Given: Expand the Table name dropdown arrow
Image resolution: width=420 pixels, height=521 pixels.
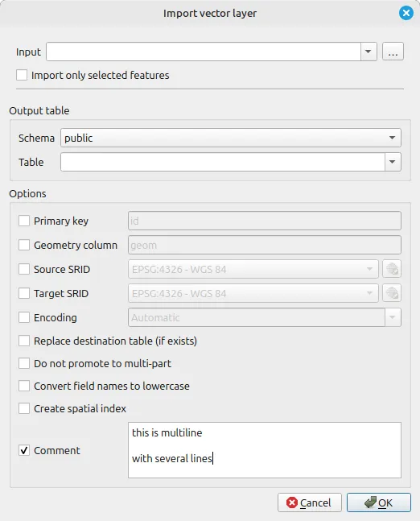Looking at the screenshot, I should coord(393,162).
